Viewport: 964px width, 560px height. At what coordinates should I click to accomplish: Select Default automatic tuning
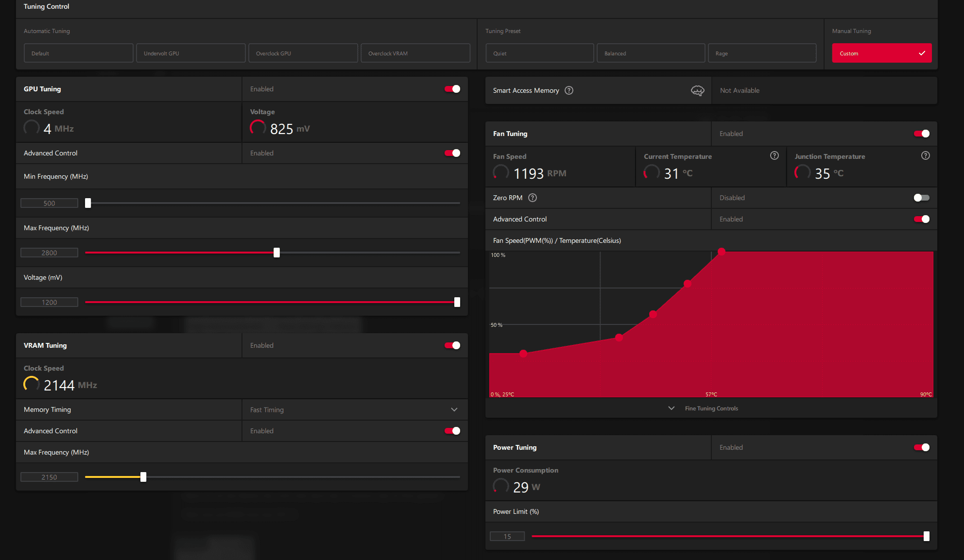click(79, 53)
